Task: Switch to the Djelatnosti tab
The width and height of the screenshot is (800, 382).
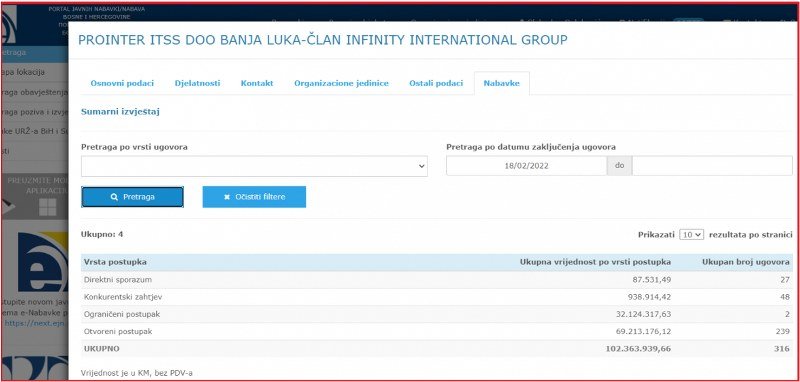Action: 197,83
